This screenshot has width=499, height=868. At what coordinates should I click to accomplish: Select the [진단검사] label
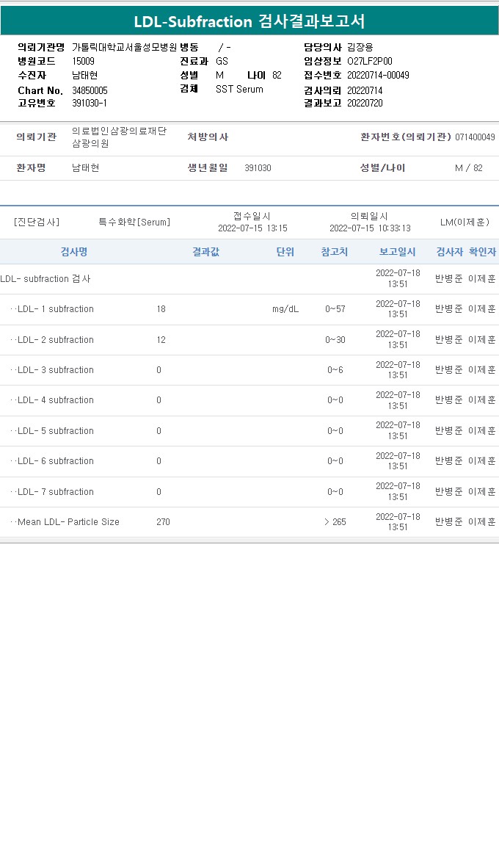[37, 222]
